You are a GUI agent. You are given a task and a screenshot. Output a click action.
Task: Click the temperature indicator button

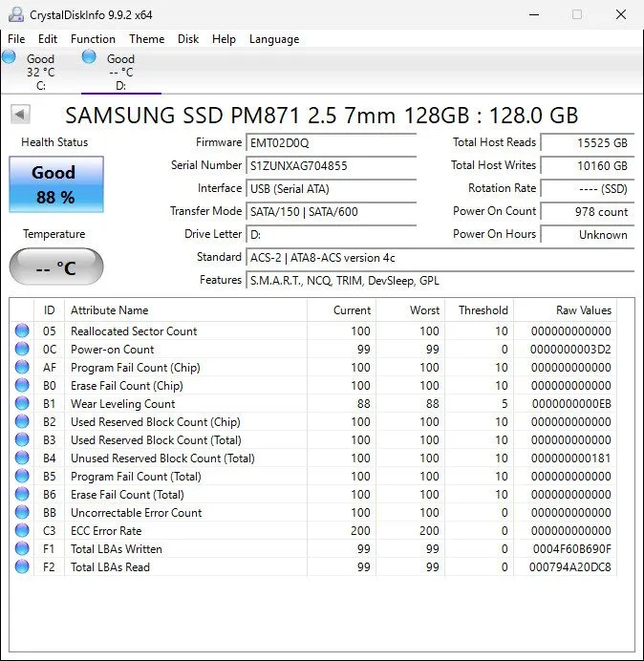56,267
